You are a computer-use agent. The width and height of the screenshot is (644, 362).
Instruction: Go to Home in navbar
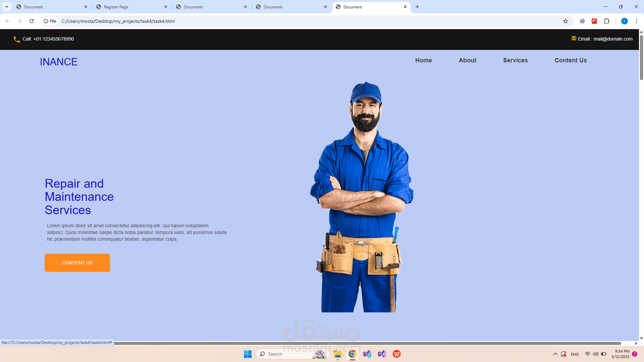[x=423, y=60]
